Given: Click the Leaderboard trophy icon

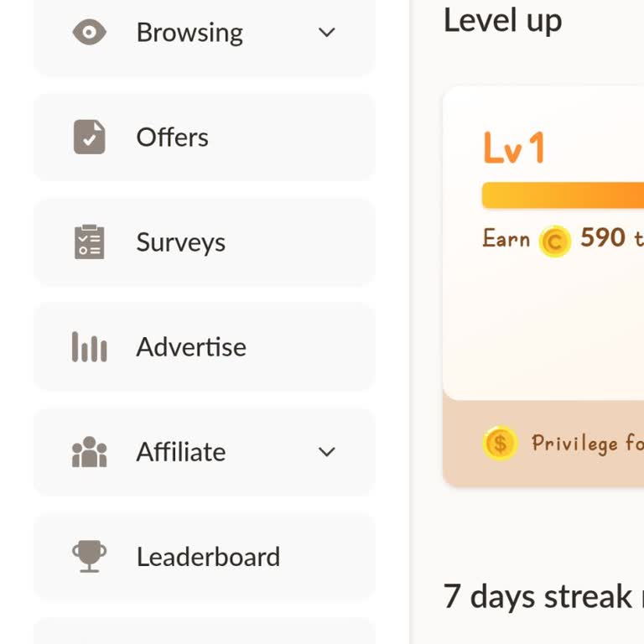Looking at the screenshot, I should (x=89, y=556).
